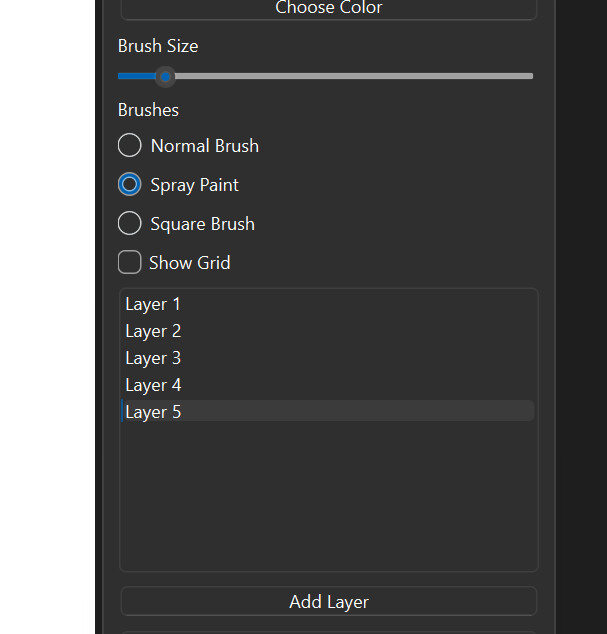
Task: Click the highlighted Layer 5 entry
Action: 153,412
